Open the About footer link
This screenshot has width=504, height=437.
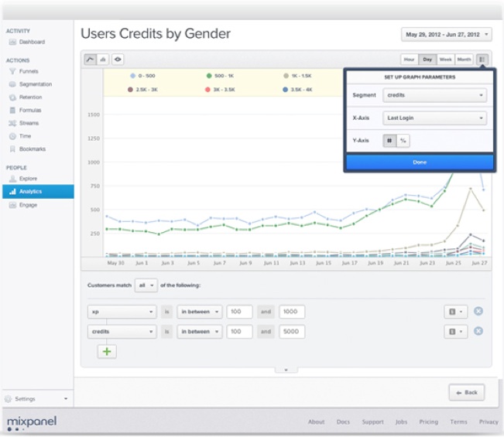316,422
